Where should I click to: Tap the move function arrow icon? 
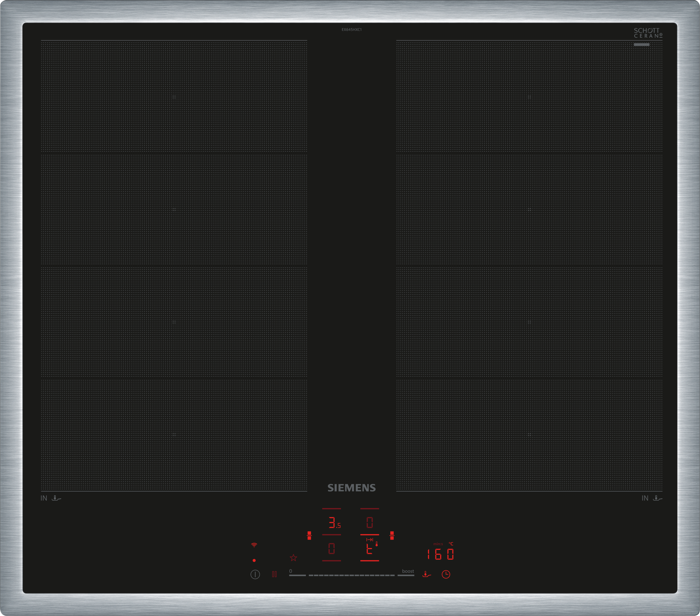(x=370, y=540)
